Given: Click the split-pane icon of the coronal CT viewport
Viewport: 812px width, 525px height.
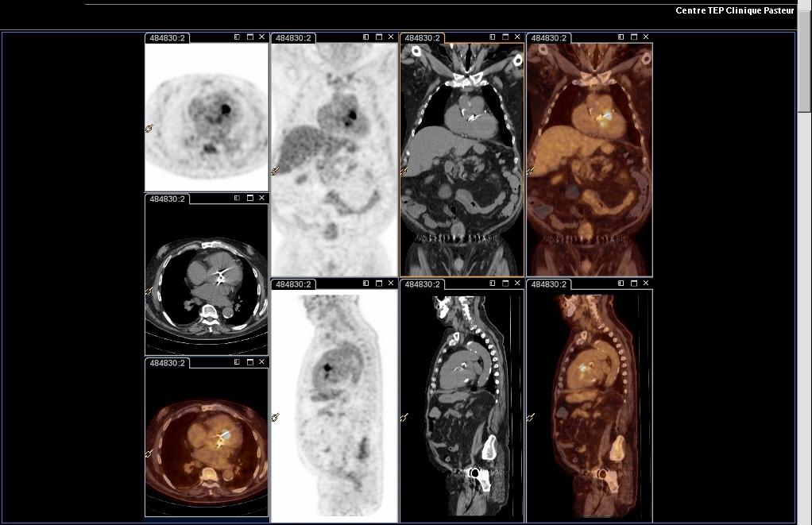Looking at the screenshot, I should coord(493,37).
